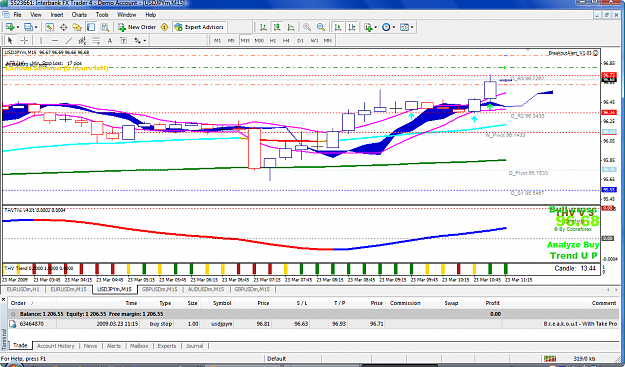Select the Text Label tool

pyautogui.click(x=124, y=40)
